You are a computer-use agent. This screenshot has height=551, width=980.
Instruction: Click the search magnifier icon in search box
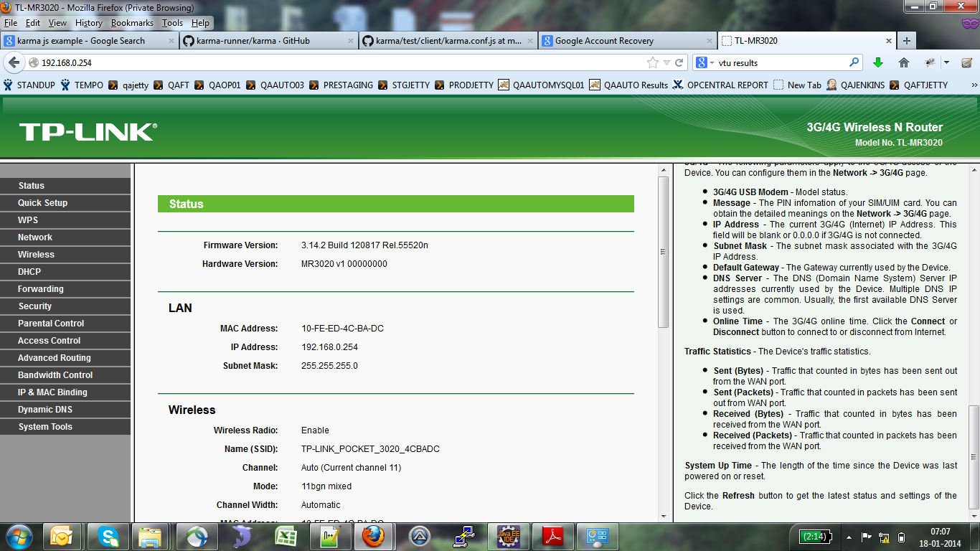[x=854, y=62]
